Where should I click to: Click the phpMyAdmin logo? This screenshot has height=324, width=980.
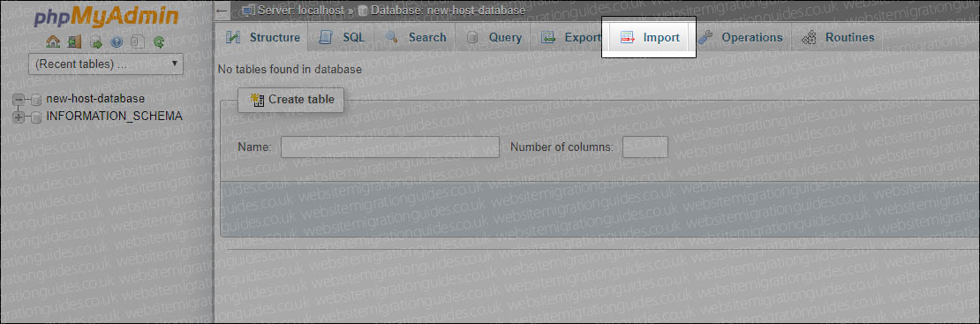(x=106, y=17)
